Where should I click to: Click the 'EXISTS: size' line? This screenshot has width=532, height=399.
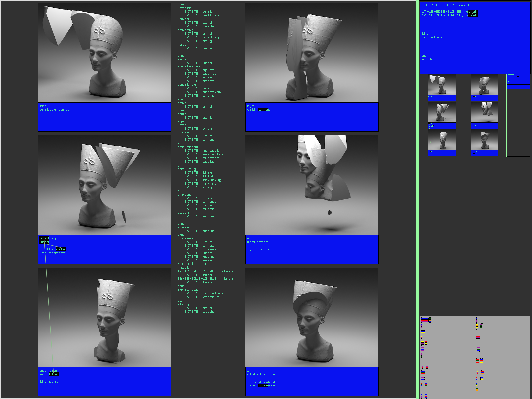198,77
